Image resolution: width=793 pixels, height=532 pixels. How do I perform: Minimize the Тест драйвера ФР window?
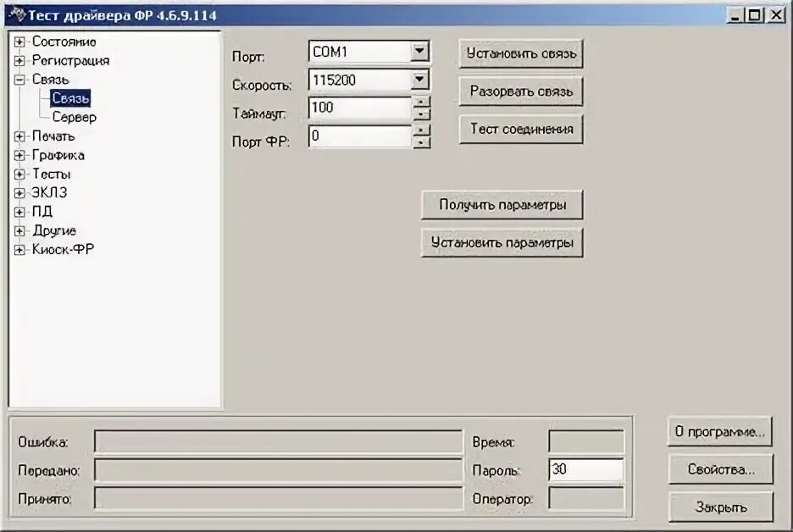click(735, 15)
